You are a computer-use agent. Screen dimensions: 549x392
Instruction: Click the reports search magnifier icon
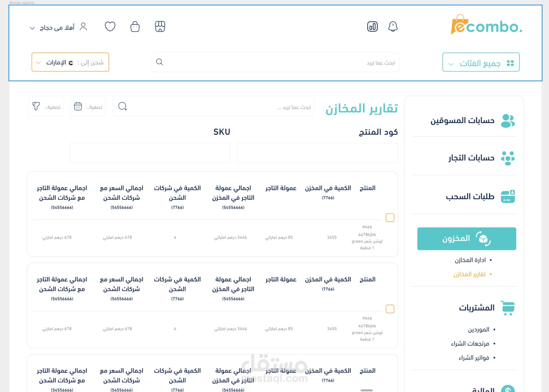click(x=122, y=106)
